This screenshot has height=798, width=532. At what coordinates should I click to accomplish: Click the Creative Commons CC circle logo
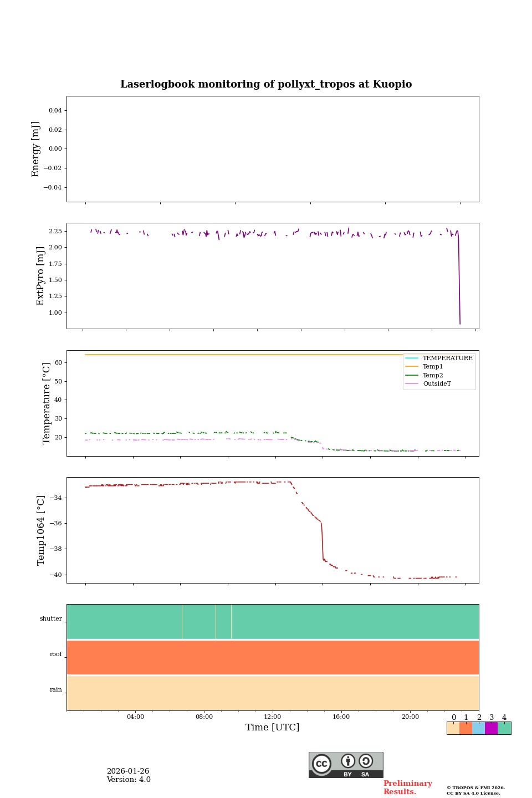pos(321,764)
